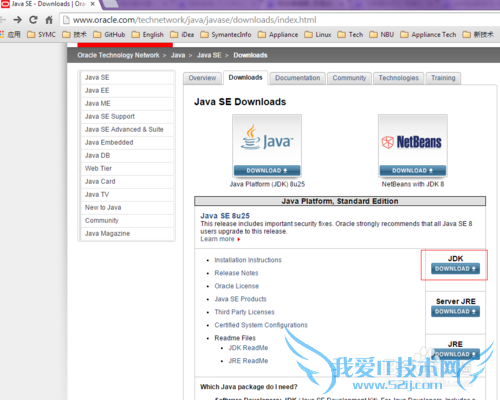Go to browser home page icon
The image size is (500, 400).
click(49, 20)
